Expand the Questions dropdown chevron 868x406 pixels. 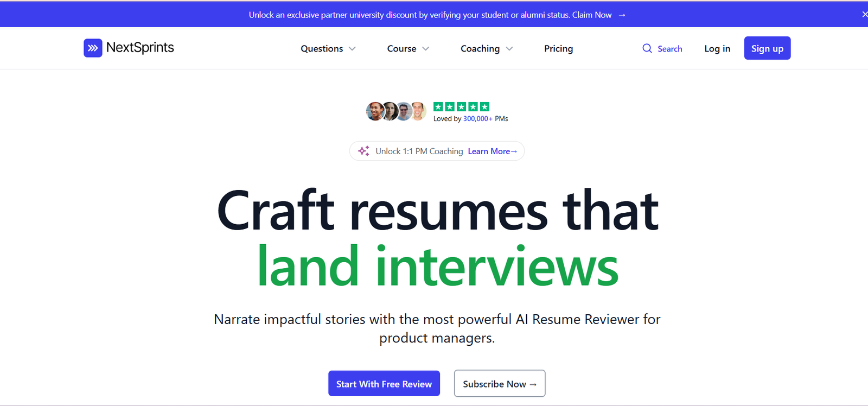click(352, 49)
